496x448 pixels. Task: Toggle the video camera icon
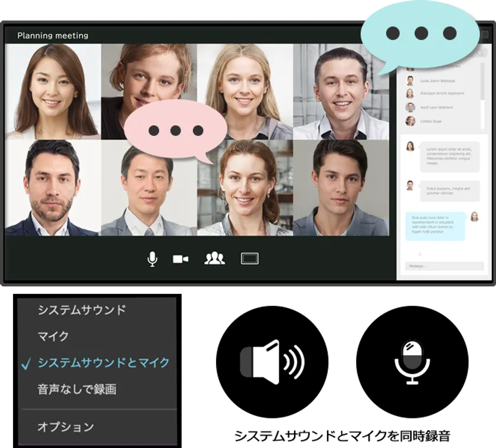(x=181, y=259)
